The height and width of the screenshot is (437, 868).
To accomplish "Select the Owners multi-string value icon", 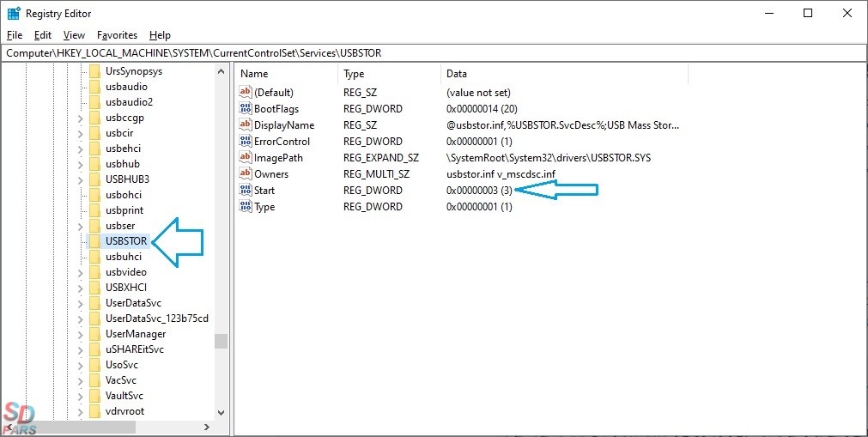I will [x=246, y=174].
